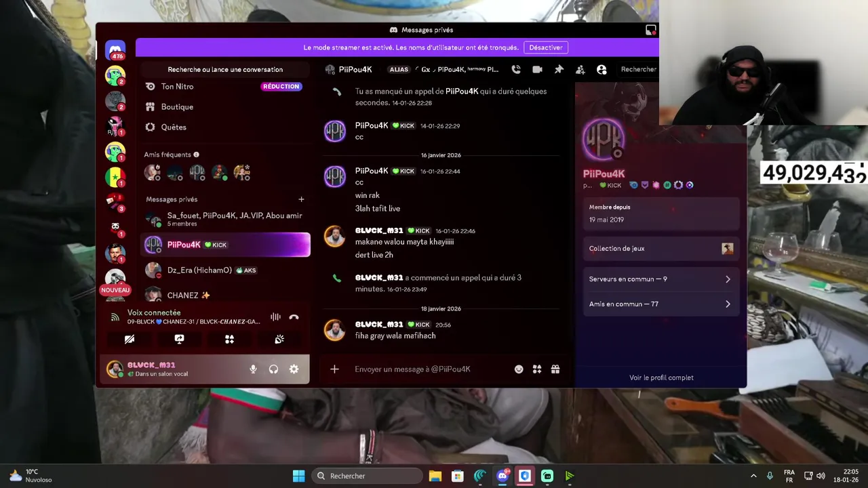This screenshot has height=488, width=868.
Task: Click the search or start conversation box
Action: 225,69
